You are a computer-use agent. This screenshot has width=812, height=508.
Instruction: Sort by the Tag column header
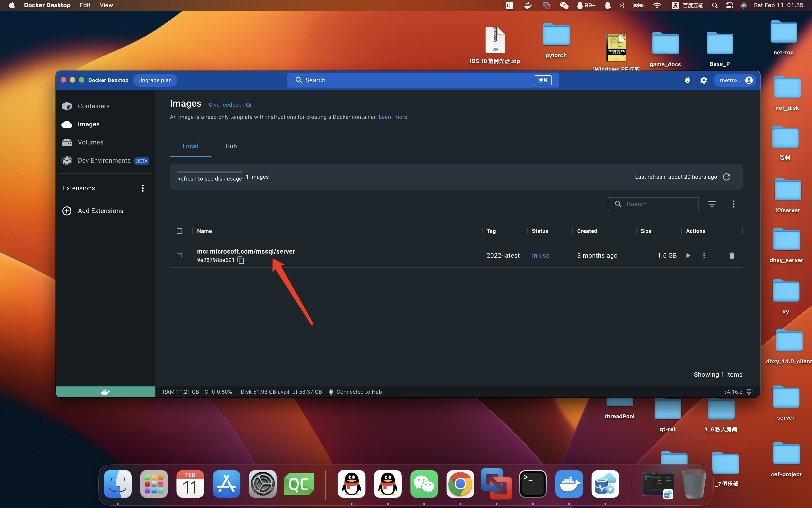click(x=491, y=231)
